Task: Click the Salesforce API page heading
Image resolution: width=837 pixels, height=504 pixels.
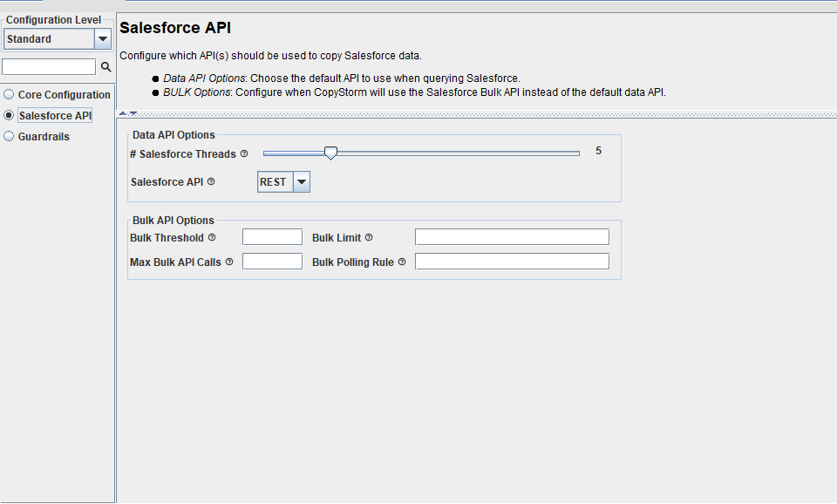Action: pyautogui.click(x=175, y=28)
